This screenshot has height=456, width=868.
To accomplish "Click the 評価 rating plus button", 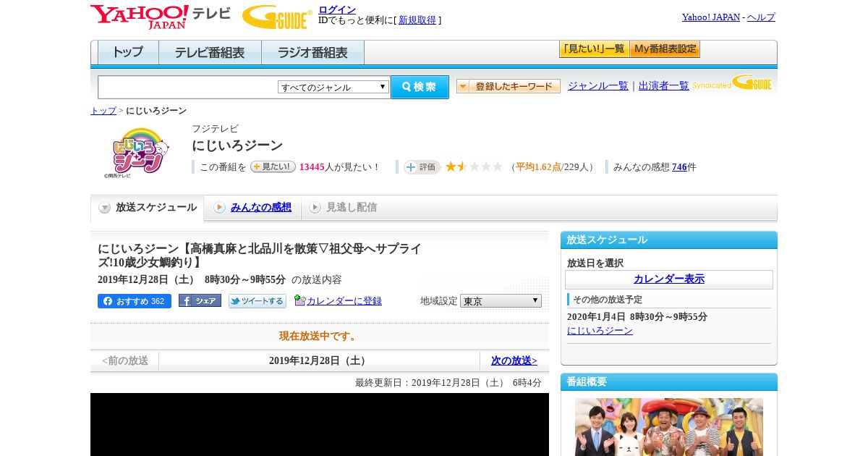I will coord(422,167).
